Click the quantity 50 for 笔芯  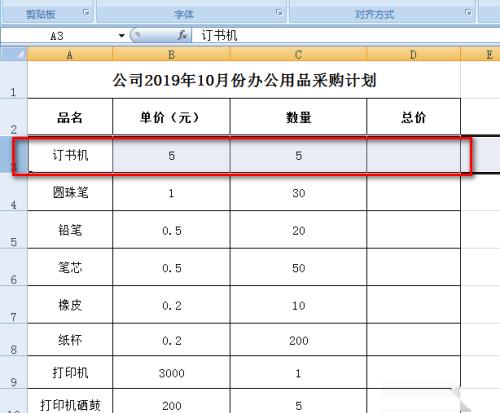point(298,268)
